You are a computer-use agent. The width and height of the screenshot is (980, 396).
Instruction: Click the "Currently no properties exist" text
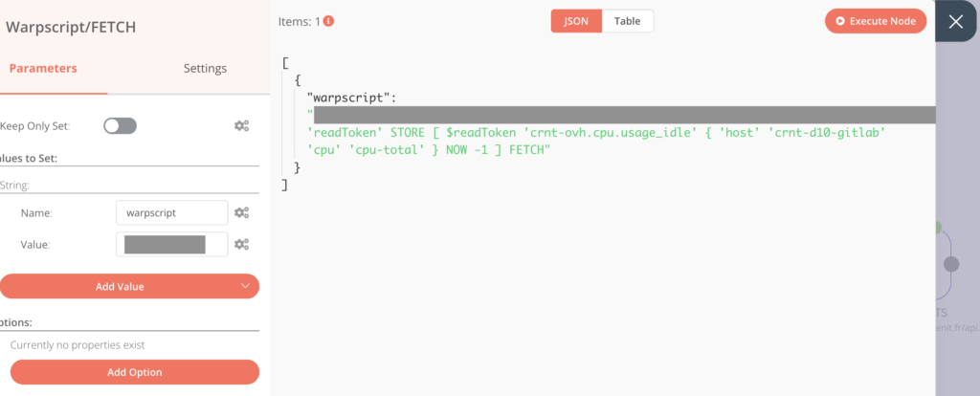[x=78, y=344]
